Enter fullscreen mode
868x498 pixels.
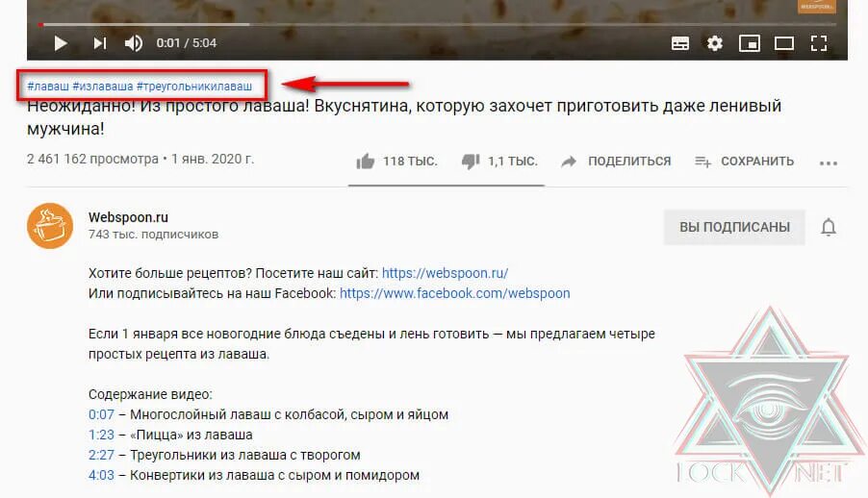pyautogui.click(x=819, y=43)
